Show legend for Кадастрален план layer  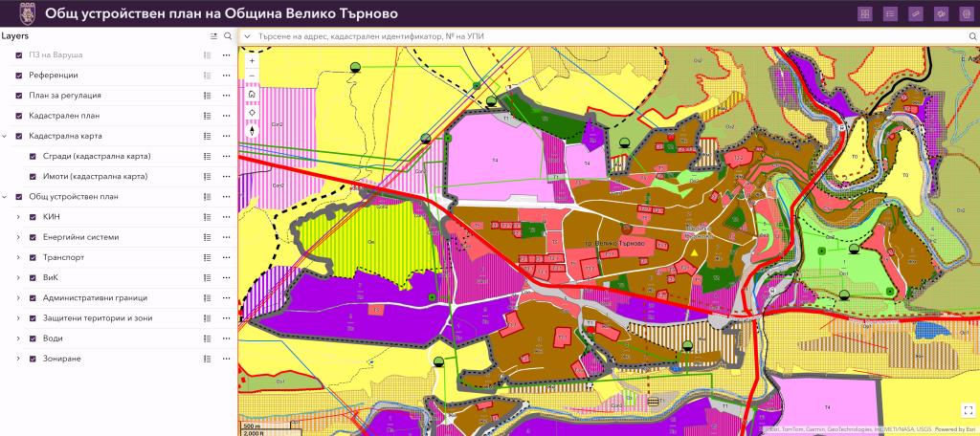click(x=208, y=116)
